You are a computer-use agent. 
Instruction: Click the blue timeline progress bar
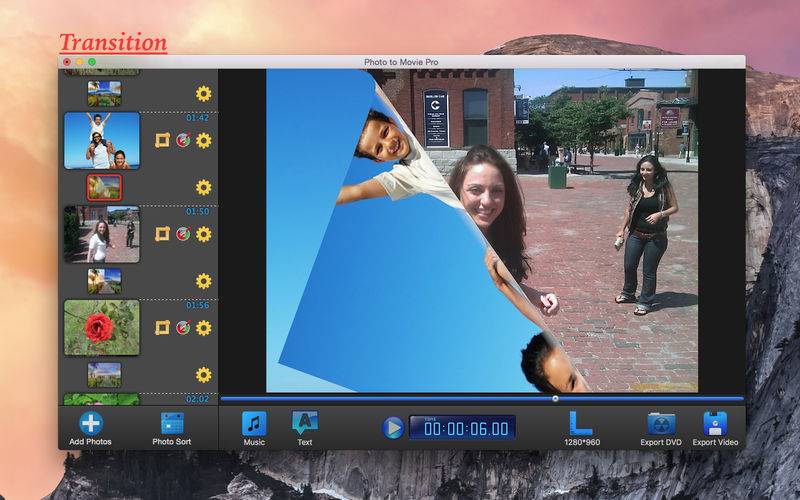[x=482, y=398]
